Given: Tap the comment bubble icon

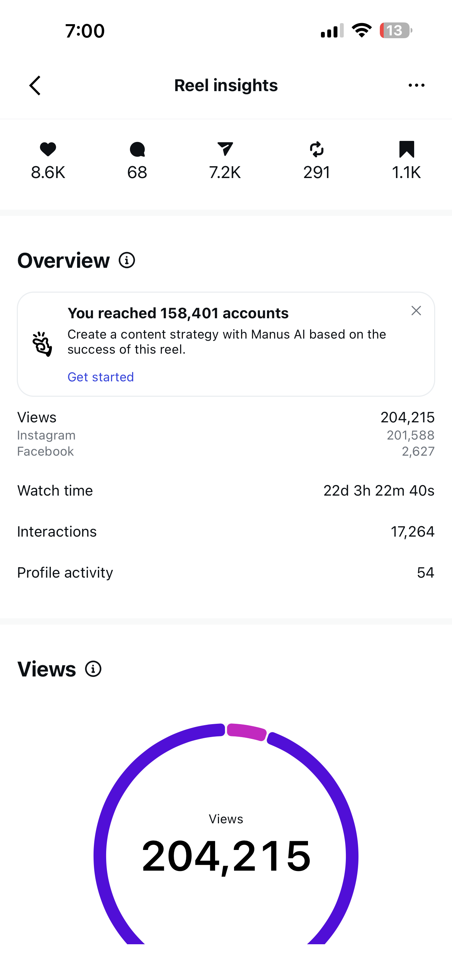Looking at the screenshot, I should coord(137,149).
